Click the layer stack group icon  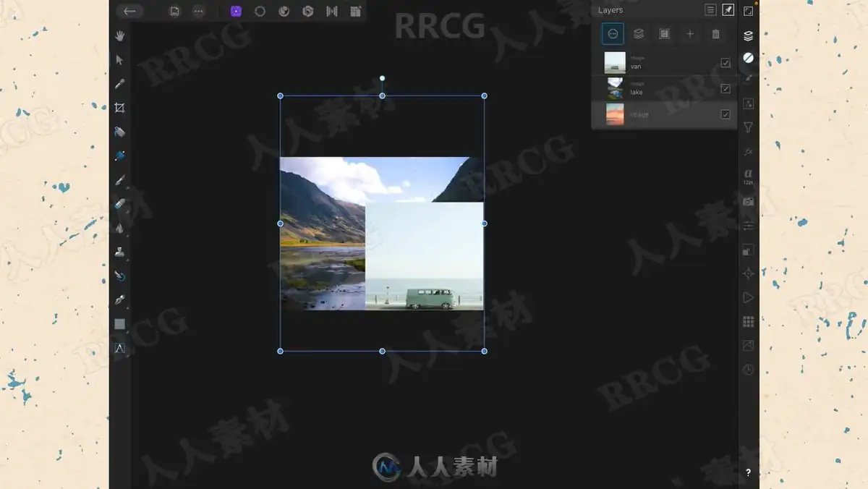639,34
